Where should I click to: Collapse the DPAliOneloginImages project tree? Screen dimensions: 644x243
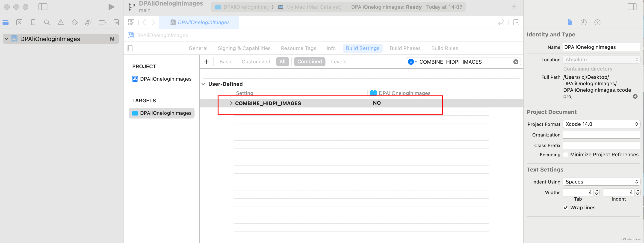[6, 39]
